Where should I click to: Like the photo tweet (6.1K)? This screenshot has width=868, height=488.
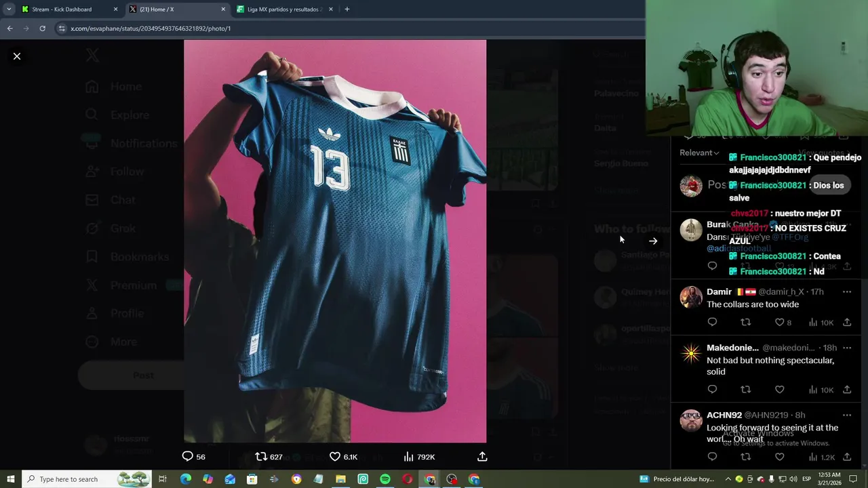coord(343,457)
